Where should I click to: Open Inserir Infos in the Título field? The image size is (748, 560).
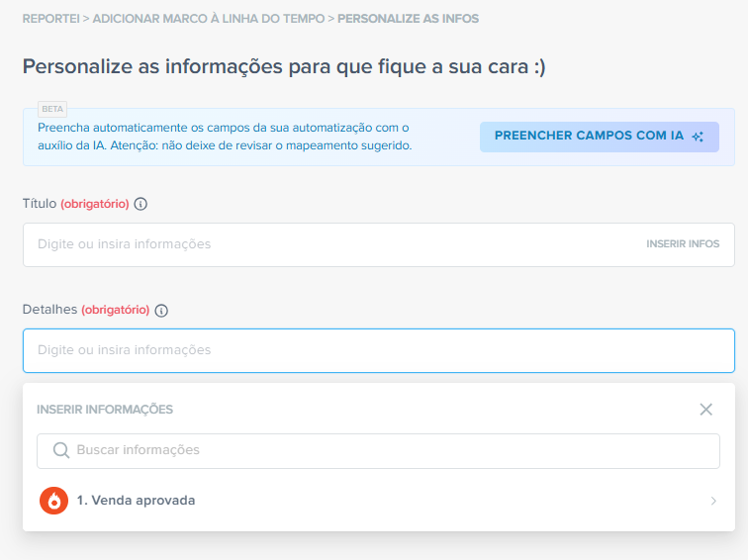[x=683, y=243]
